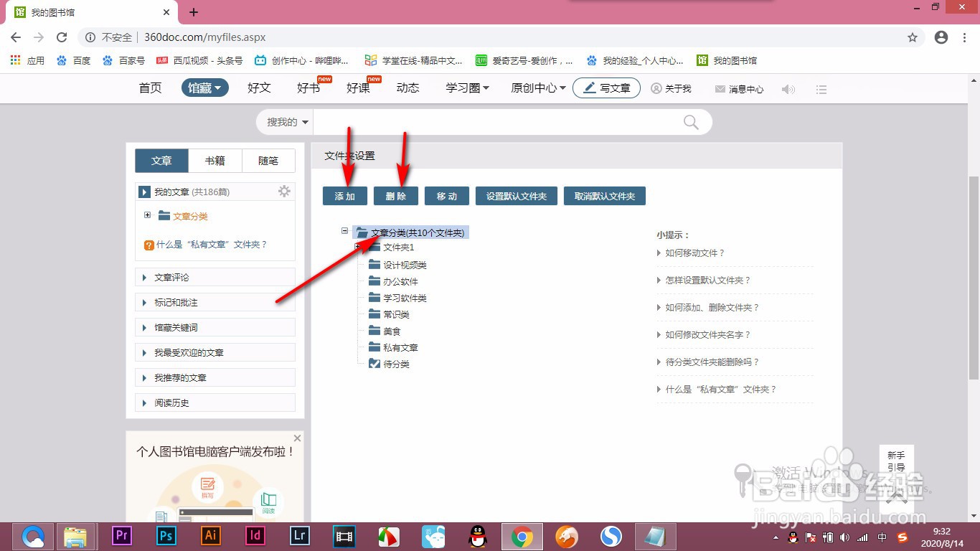The image size is (980, 551).
Task: Click the search magnifier icon
Action: [689, 122]
